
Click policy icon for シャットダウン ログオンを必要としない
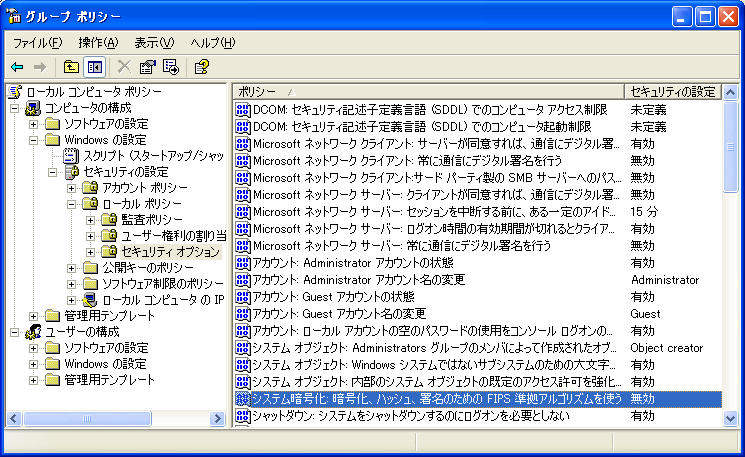pyautogui.click(x=243, y=416)
